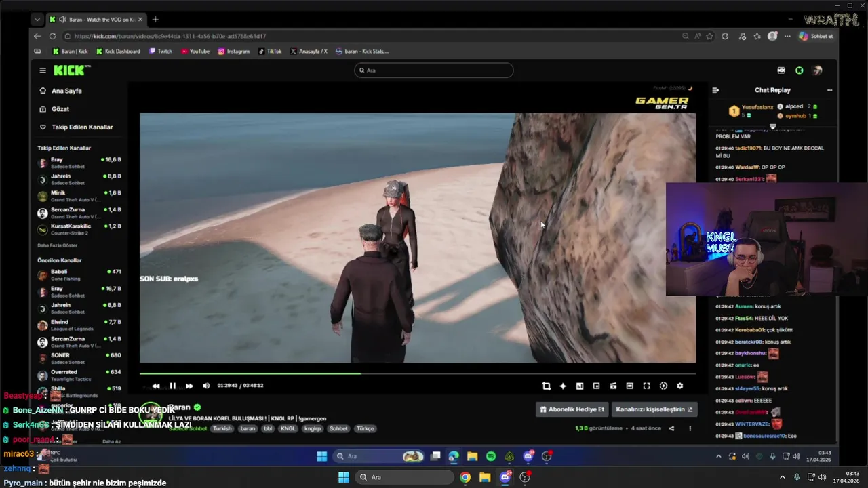Open browser settings ellipsis menu

pyautogui.click(x=787, y=36)
